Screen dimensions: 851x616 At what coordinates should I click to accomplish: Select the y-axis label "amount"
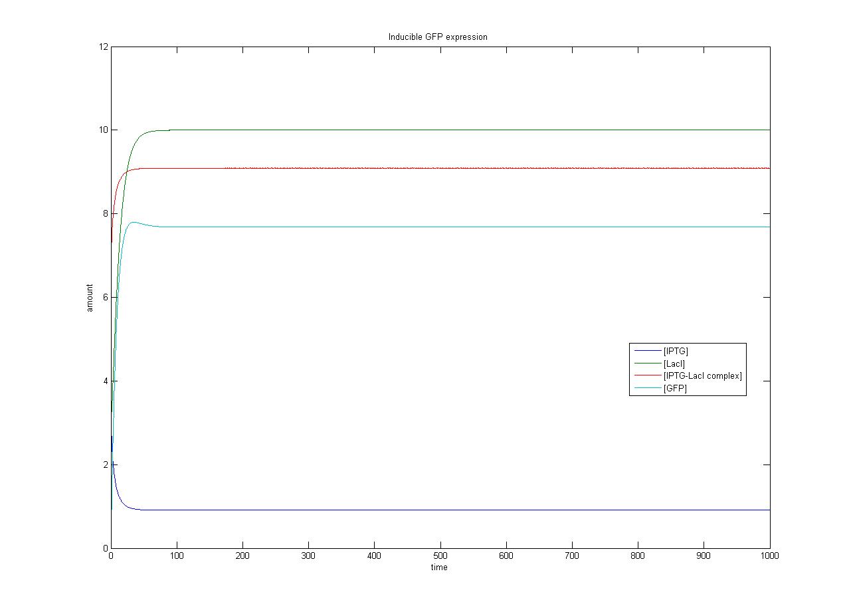90,298
